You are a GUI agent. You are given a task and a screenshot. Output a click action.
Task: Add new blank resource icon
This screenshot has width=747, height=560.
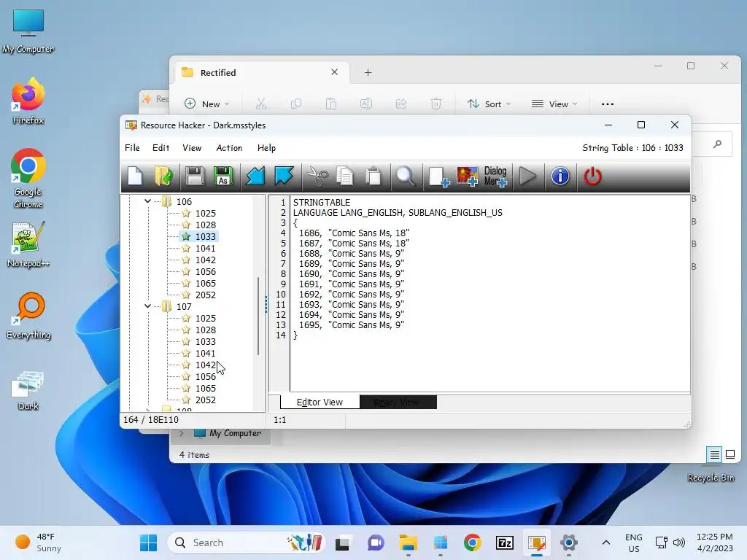(438, 176)
